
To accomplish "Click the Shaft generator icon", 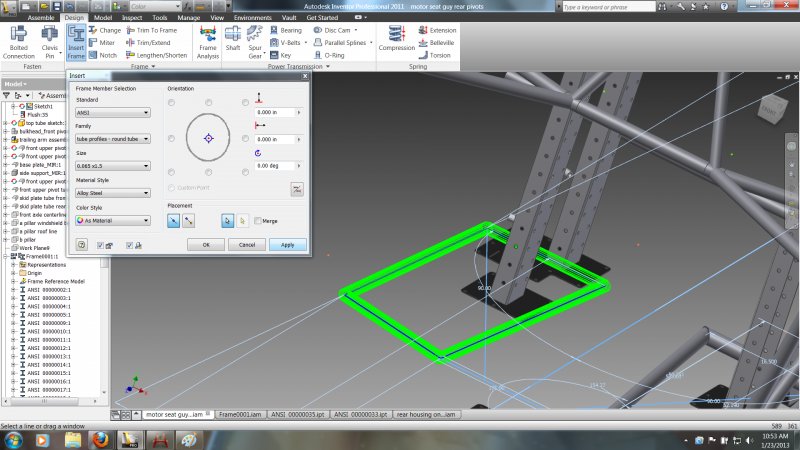I will [x=233, y=39].
